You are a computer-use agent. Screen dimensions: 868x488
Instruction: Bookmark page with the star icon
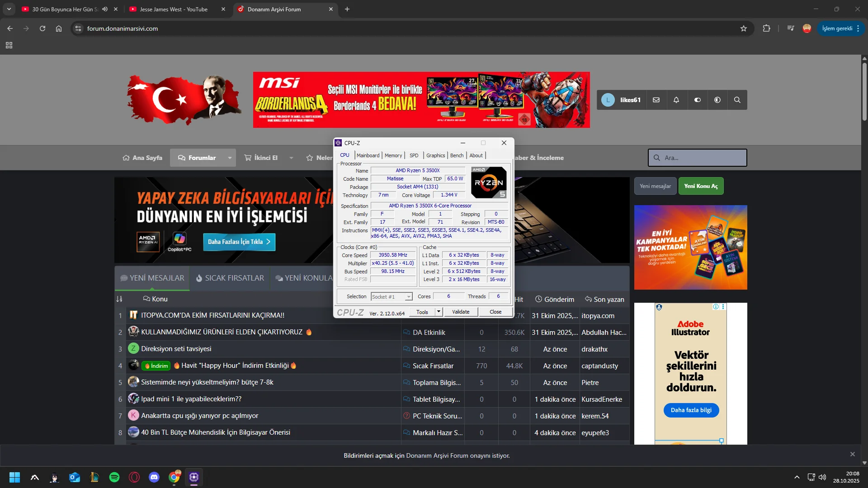(x=744, y=28)
